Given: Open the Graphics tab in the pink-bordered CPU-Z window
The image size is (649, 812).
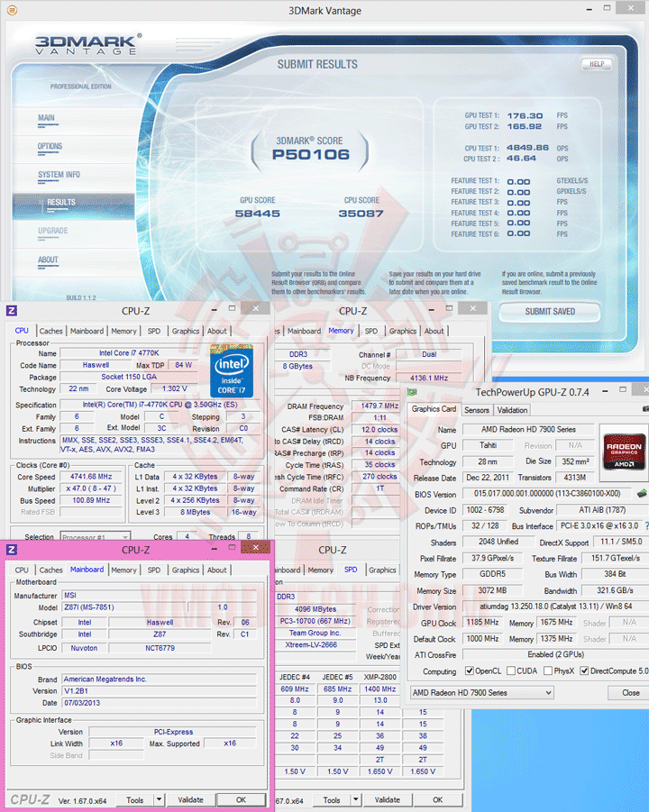Looking at the screenshot, I should click(x=186, y=570).
